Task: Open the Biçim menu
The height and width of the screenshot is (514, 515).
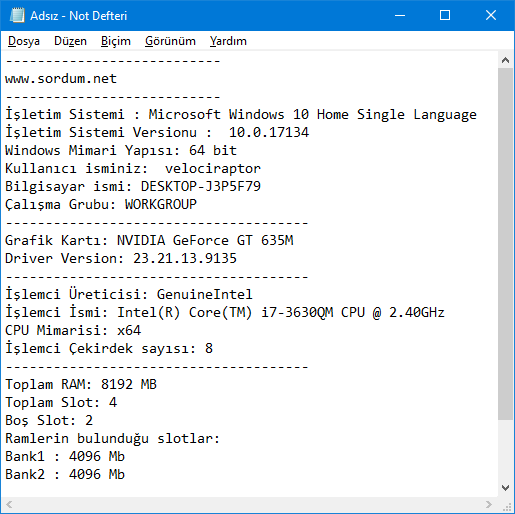Action: 116,41
